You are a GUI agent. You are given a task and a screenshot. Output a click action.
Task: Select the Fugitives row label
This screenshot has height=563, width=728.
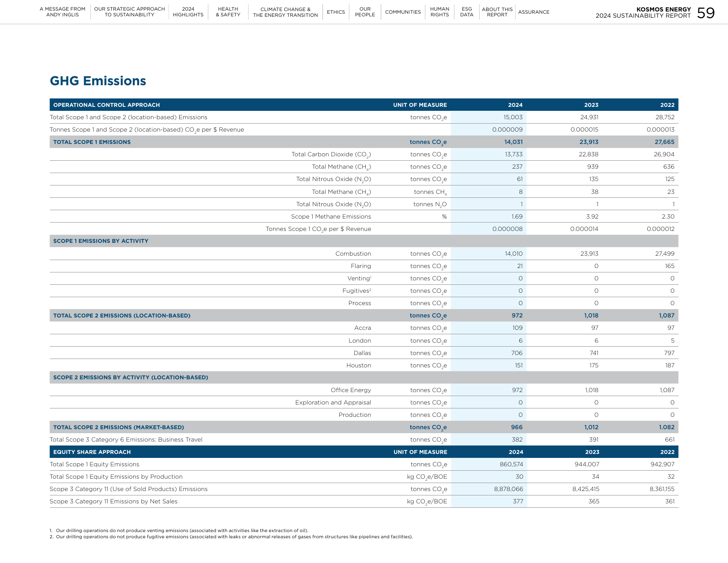click(x=356, y=291)
